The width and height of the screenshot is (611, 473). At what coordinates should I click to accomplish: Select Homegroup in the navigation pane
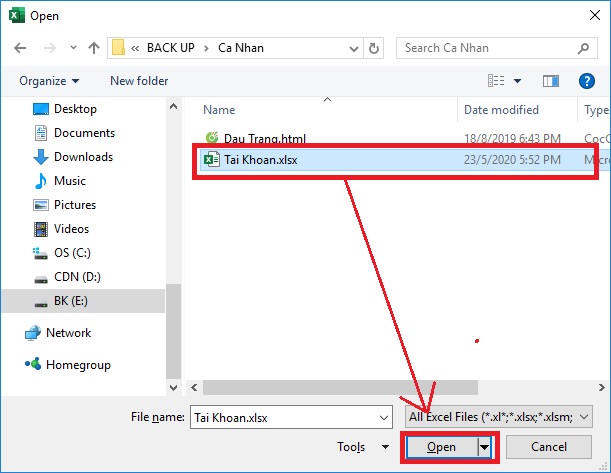pos(78,365)
